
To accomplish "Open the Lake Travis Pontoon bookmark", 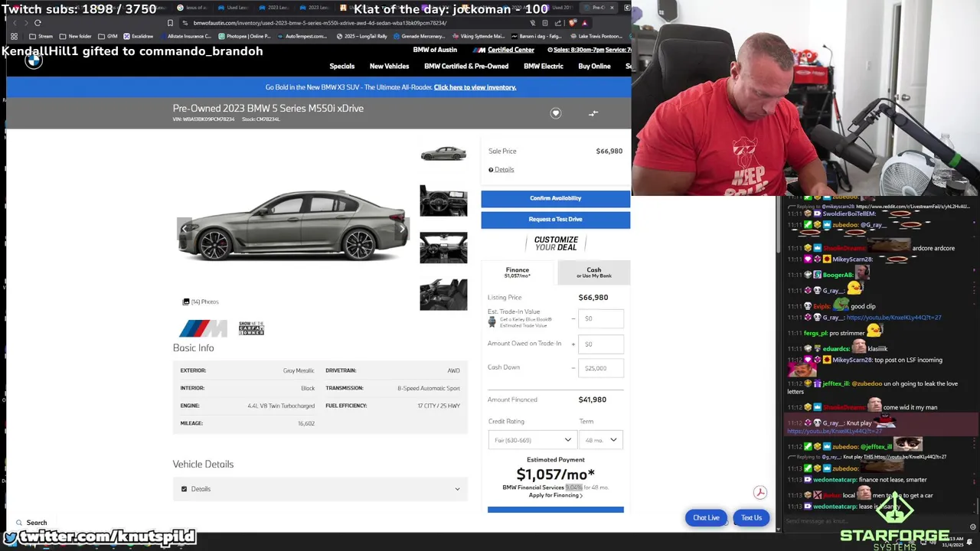I will (x=596, y=36).
